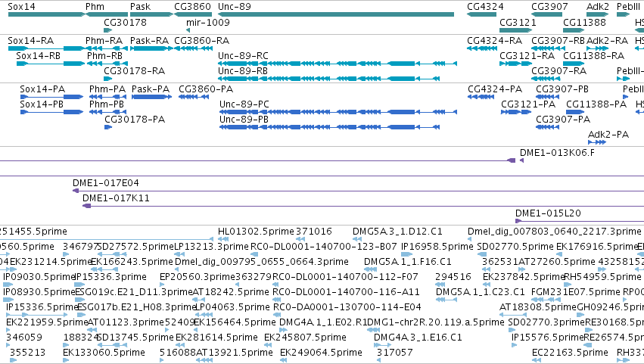Select the CG3121 gene label
This screenshot has width=644, height=364.
518,22
